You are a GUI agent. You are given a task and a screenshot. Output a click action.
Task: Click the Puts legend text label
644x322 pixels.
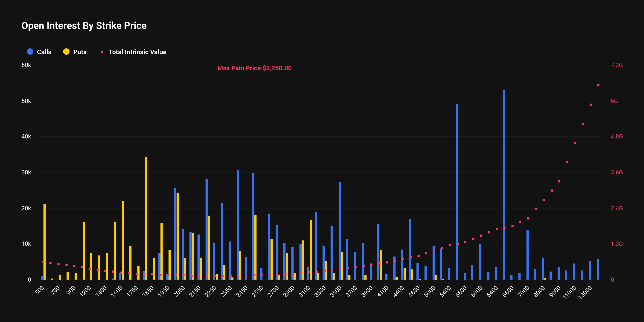click(80, 52)
